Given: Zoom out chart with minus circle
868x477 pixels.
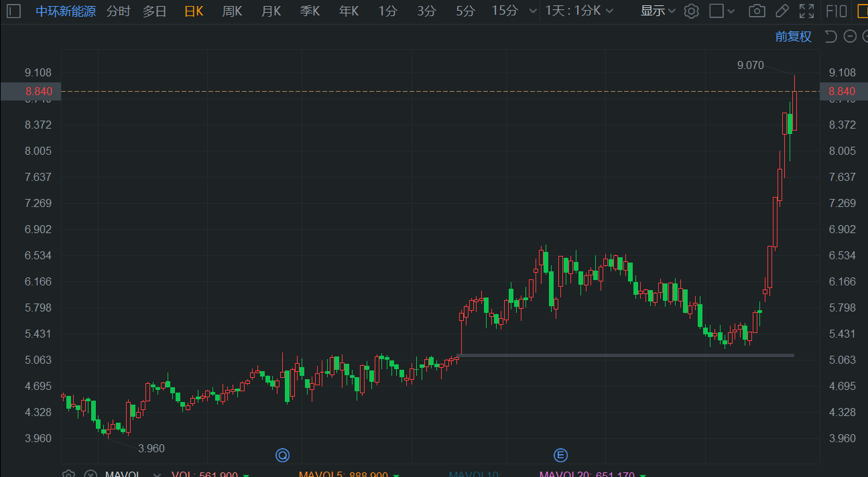Looking at the screenshot, I should [x=851, y=36].
